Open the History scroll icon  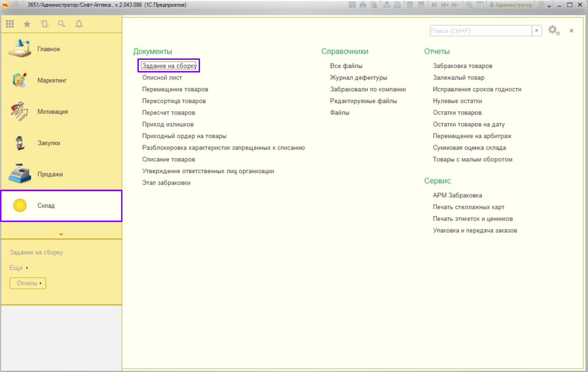[44, 24]
